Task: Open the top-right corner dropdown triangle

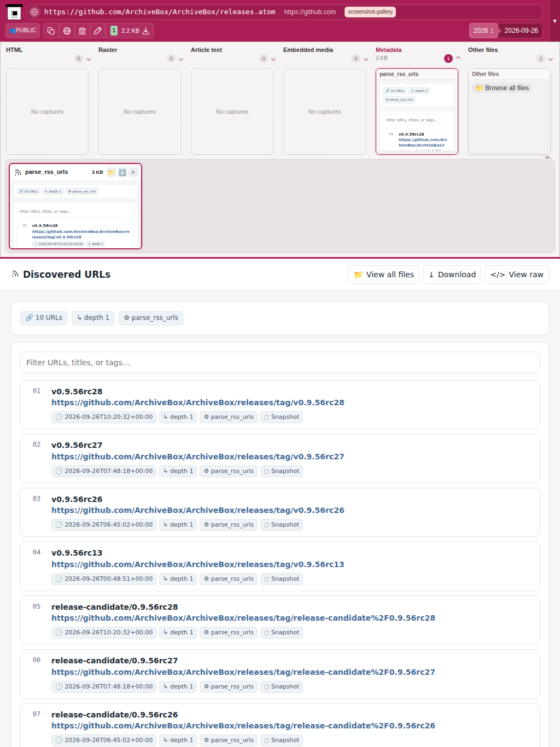Action: (x=555, y=21)
